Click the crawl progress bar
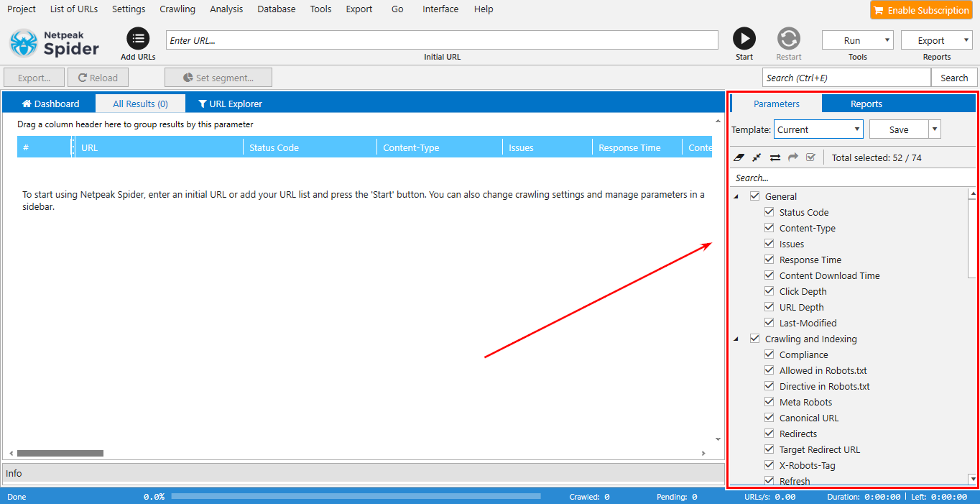The height and width of the screenshot is (504, 980). [356, 496]
